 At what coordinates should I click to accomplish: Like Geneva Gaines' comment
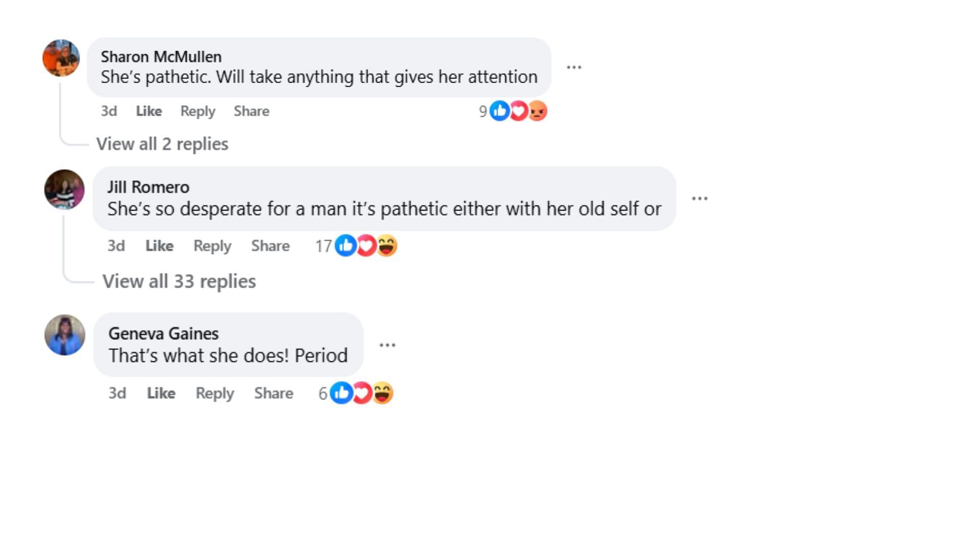161,393
